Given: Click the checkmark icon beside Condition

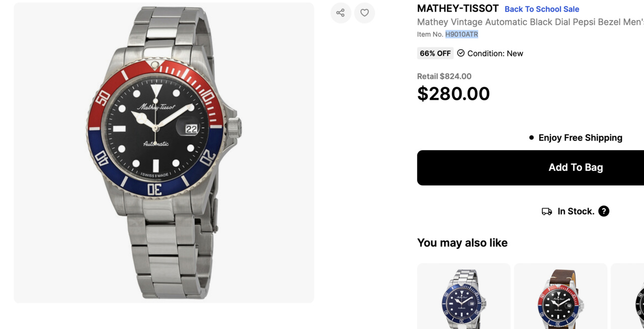Looking at the screenshot, I should (461, 53).
